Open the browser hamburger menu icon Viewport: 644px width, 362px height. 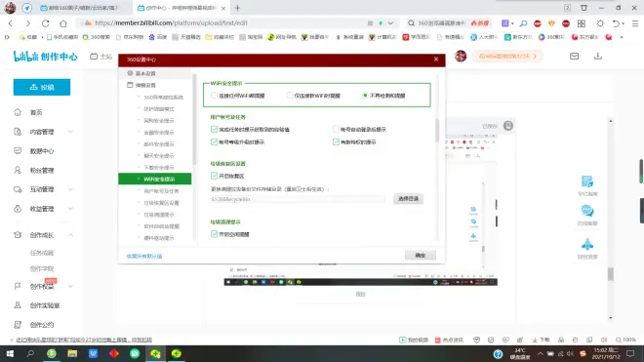635,23
